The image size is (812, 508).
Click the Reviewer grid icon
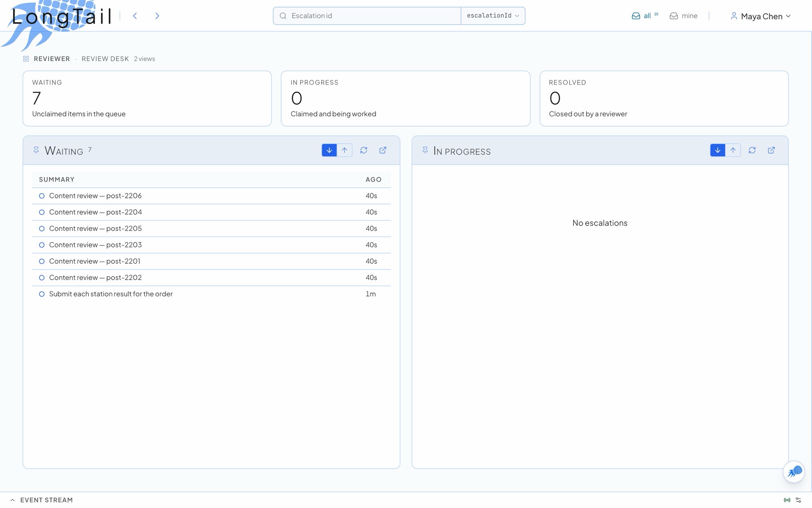(26, 59)
